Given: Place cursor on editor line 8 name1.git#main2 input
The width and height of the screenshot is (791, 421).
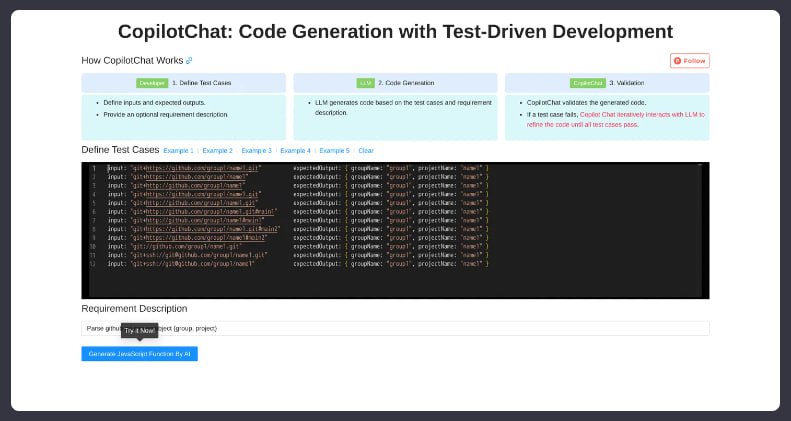Looking at the screenshot, I should click(x=205, y=229).
